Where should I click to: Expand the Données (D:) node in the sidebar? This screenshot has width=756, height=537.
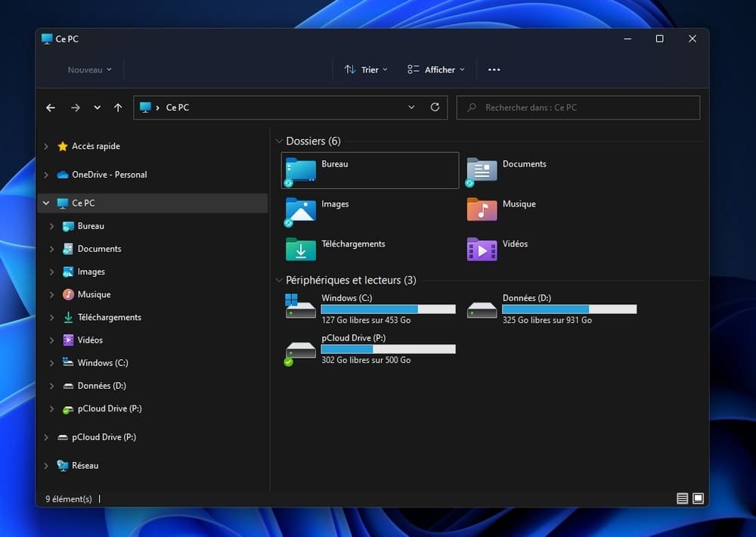click(x=51, y=386)
